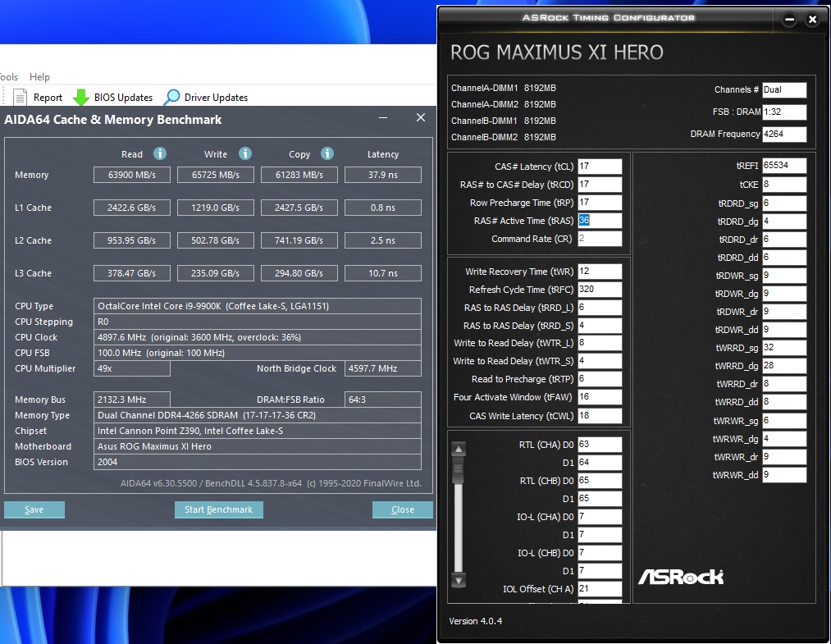Click the tCKE value field
Image resolution: width=831 pixels, height=644 pixels.
pyautogui.click(x=784, y=185)
